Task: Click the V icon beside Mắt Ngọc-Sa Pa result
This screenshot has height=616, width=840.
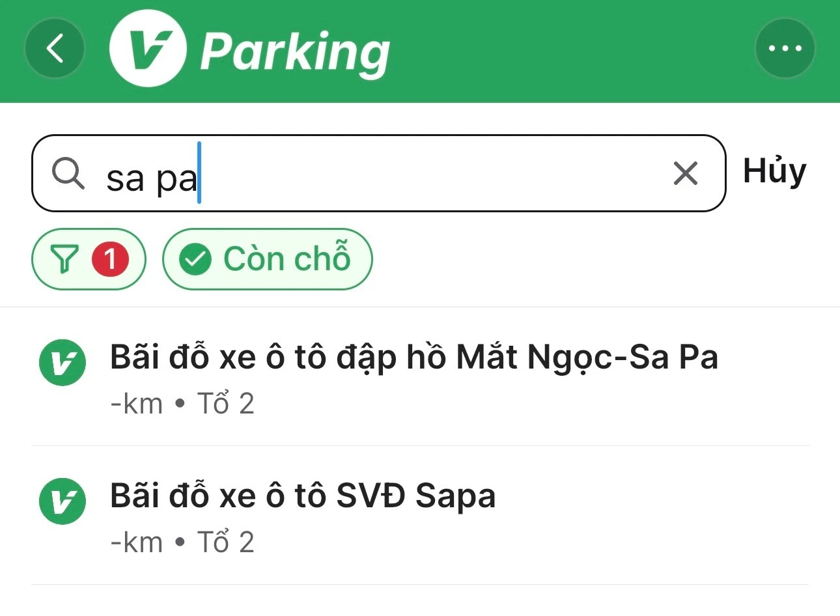Action: click(63, 363)
